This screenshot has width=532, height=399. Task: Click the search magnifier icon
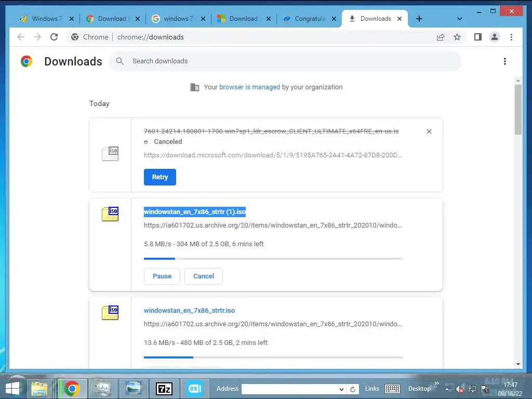pyautogui.click(x=119, y=61)
